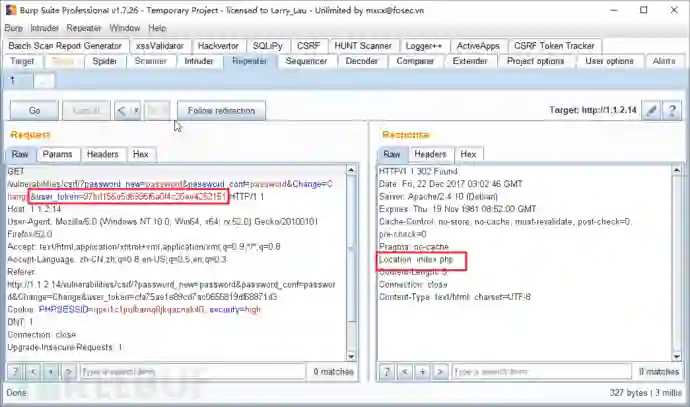This screenshot has width=690, height=407.
Task: Click the Cookie PHPSESSID line in request
Action: click(x=134, y=310)
